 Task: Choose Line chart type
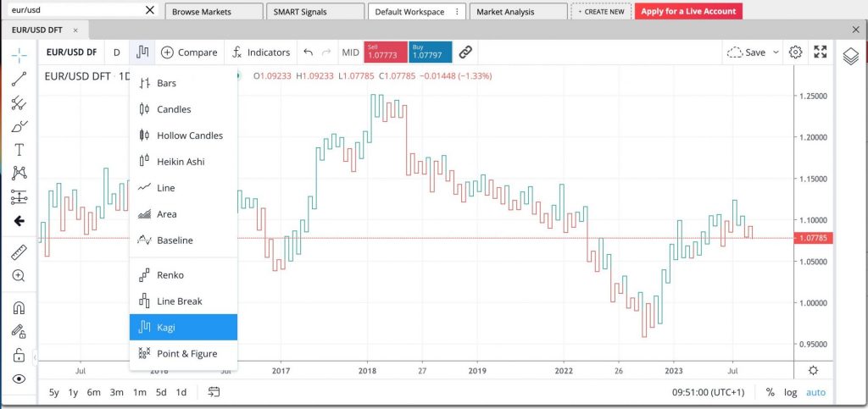(183, 188)
